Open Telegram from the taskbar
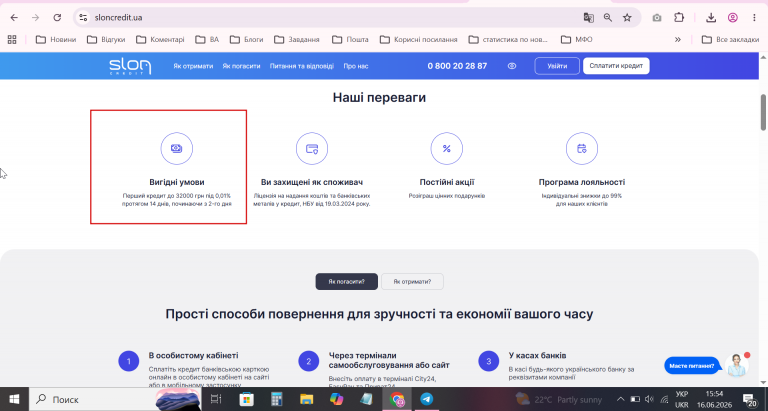The width and height of the screenshot is (768, 411). click(x=427, y=399)
